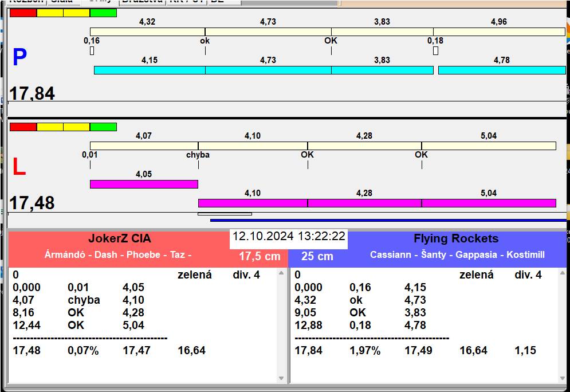Click the 0,07% value in JokerZ results
The image size is (570, 392).
pyautogui.click(x=83, y=351)
